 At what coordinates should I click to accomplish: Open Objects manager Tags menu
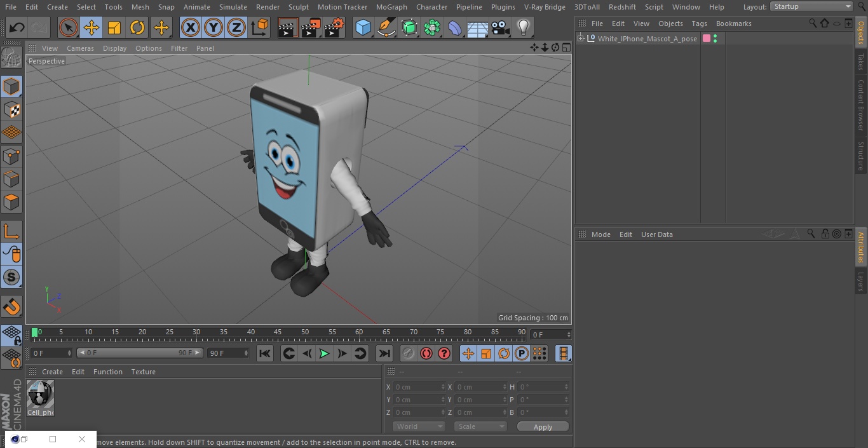(x=699, y=24)
